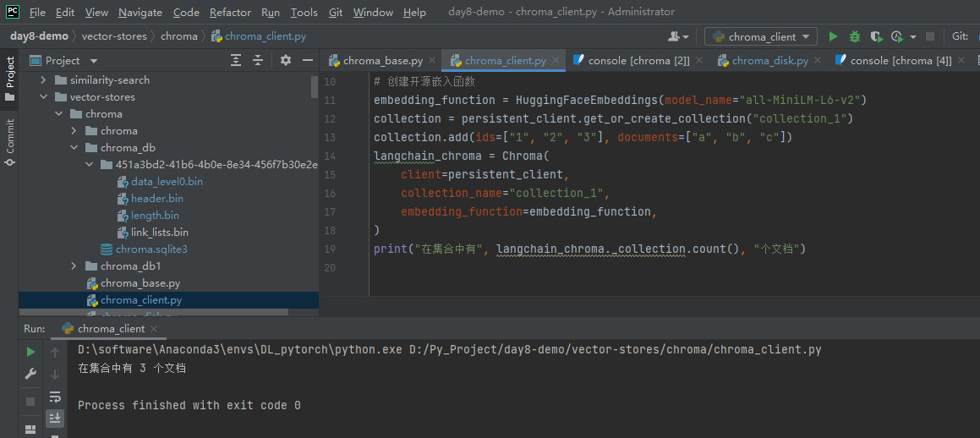Open the Code With Me user menu
980x438 pixels.
click(x=678, y=37)
